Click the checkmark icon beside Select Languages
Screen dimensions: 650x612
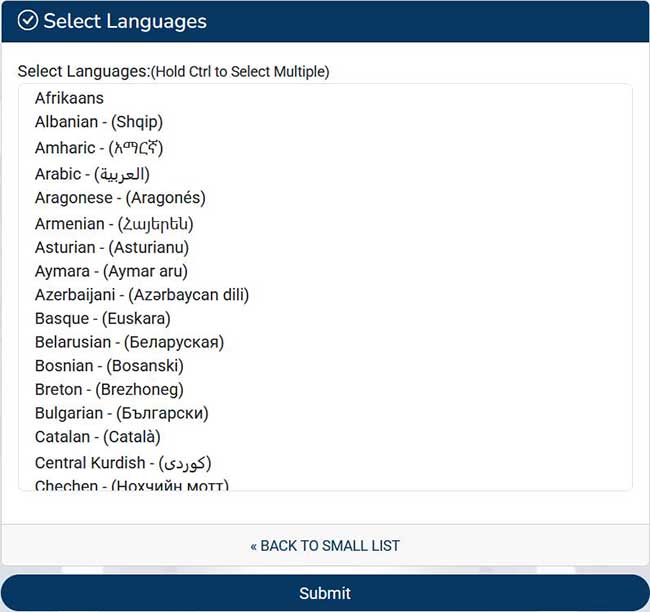coord(28,21)
